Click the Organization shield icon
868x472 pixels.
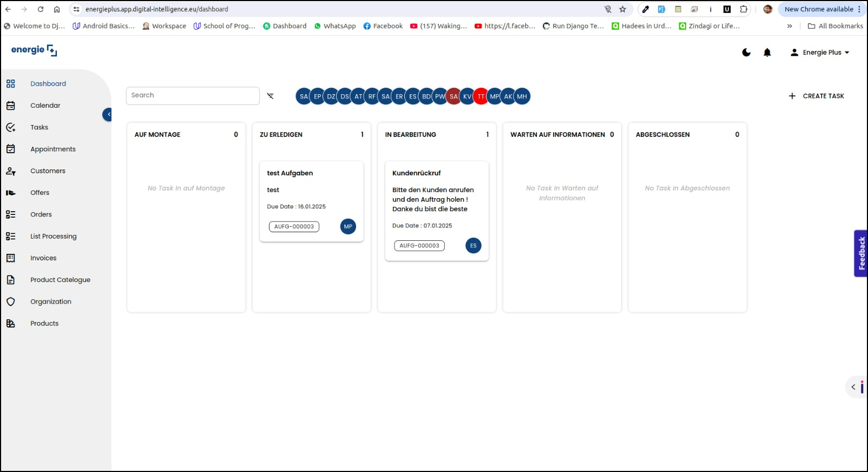coord(11,301)
